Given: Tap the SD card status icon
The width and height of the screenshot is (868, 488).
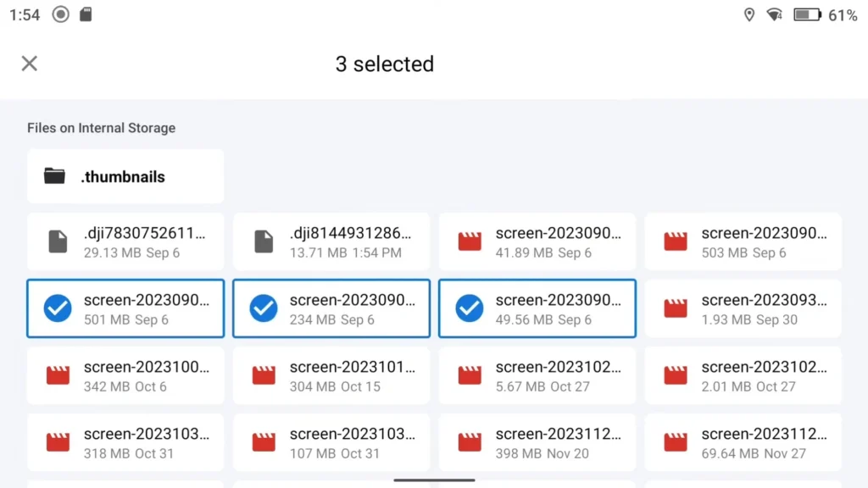Looking at the screenshot, I should pos(86,14).
